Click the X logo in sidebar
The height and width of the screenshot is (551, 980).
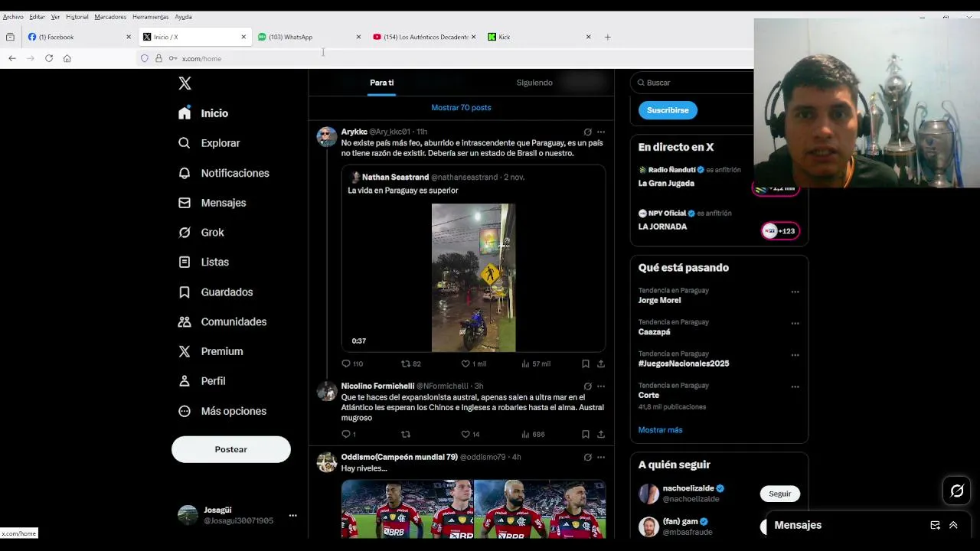click(x=185, y=83)
